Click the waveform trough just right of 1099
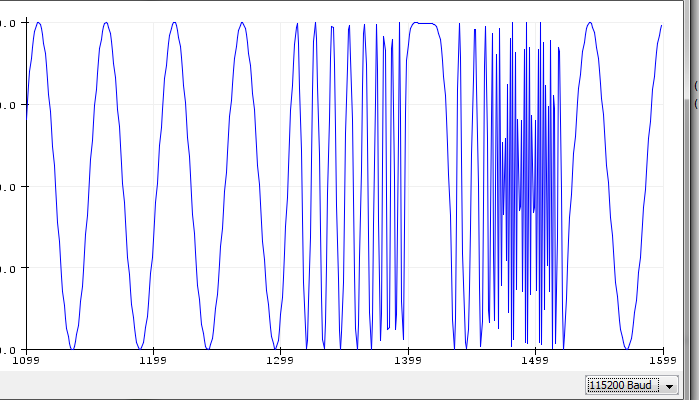 [x=72, y=346]
